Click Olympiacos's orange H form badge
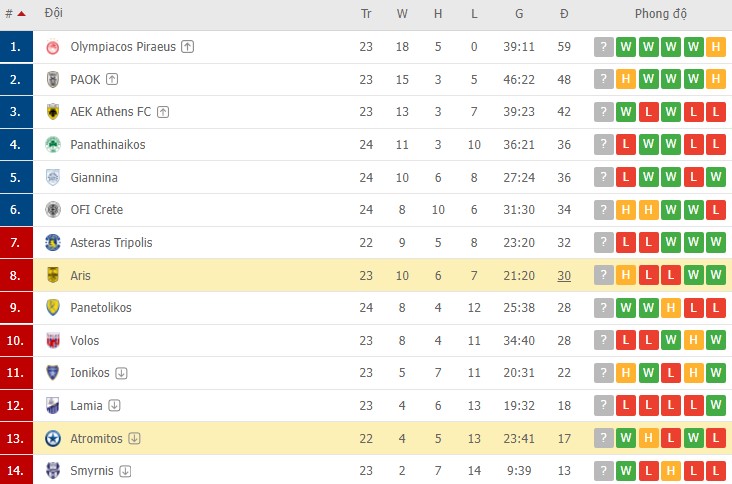The height and width of the screenshot is (484, 732). [715, 47]
